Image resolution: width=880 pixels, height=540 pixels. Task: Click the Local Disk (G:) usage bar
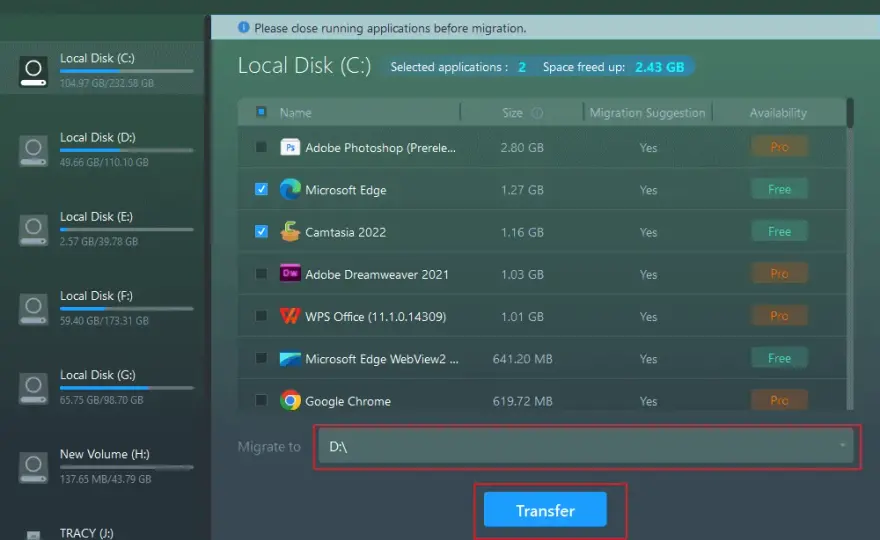[127, 388]
